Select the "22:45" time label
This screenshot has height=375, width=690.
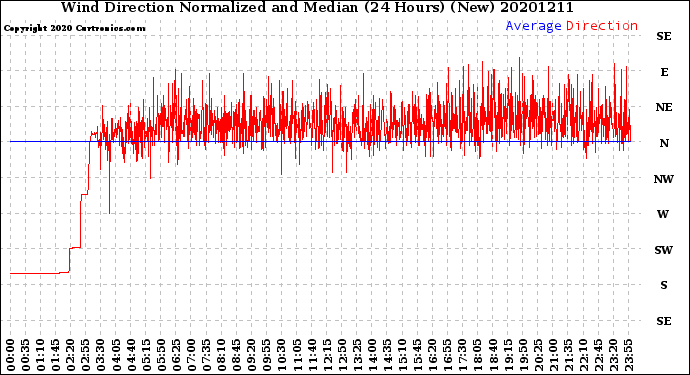pos(598,355)
